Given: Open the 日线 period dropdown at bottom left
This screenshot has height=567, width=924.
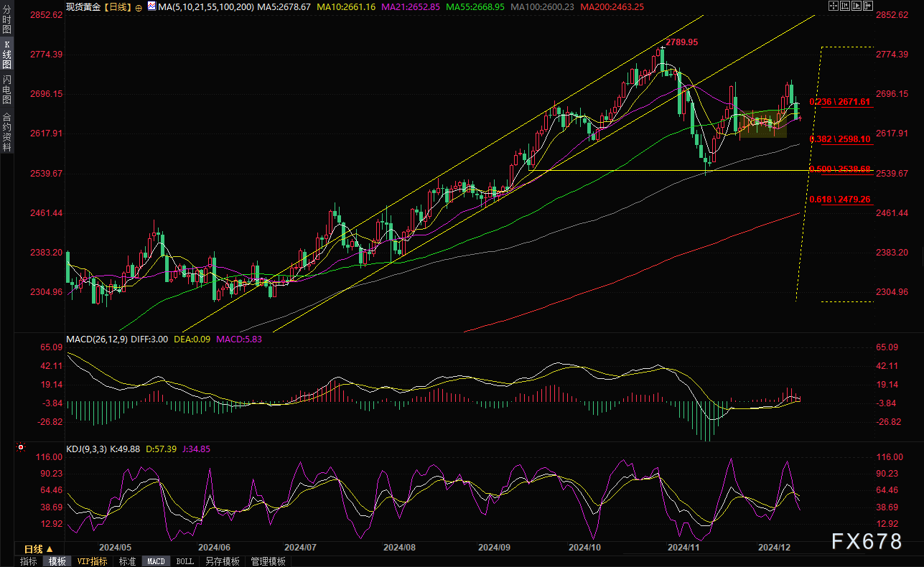Looking at the screenshot, I should coord(39,549).
